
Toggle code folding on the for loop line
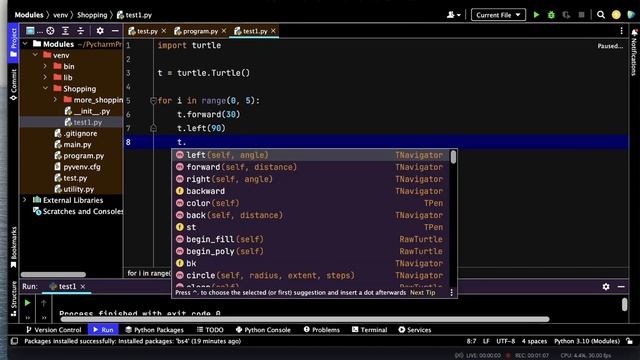point(153,100)
